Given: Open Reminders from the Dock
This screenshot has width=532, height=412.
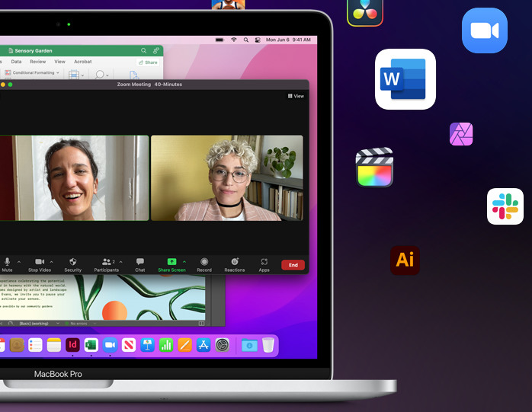Looking at the screenshot, I should [x=35, y=345].
